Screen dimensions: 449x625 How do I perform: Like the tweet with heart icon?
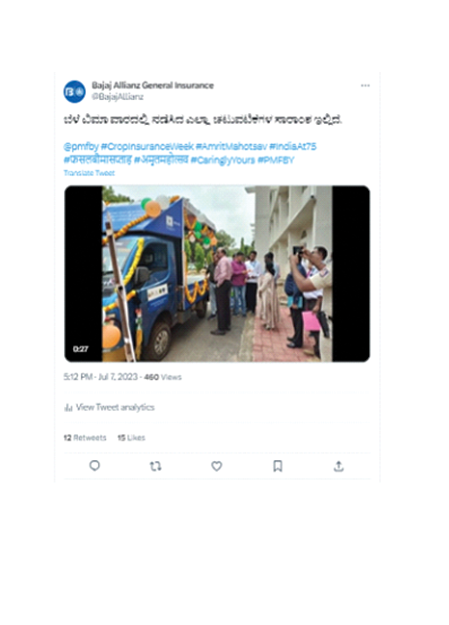217,466
